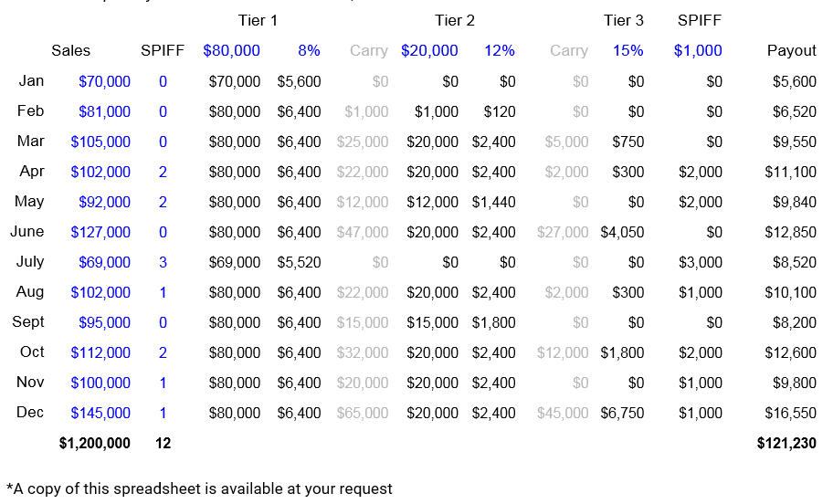Click the bold total SPIFF count 12
This screenshot has height=504, width=833.
click(x=163, y=443)
